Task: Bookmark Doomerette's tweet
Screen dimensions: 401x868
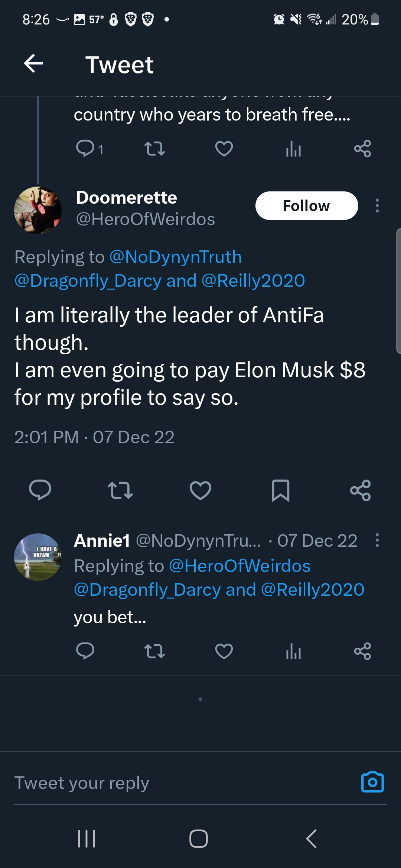Action: point(281,490)
